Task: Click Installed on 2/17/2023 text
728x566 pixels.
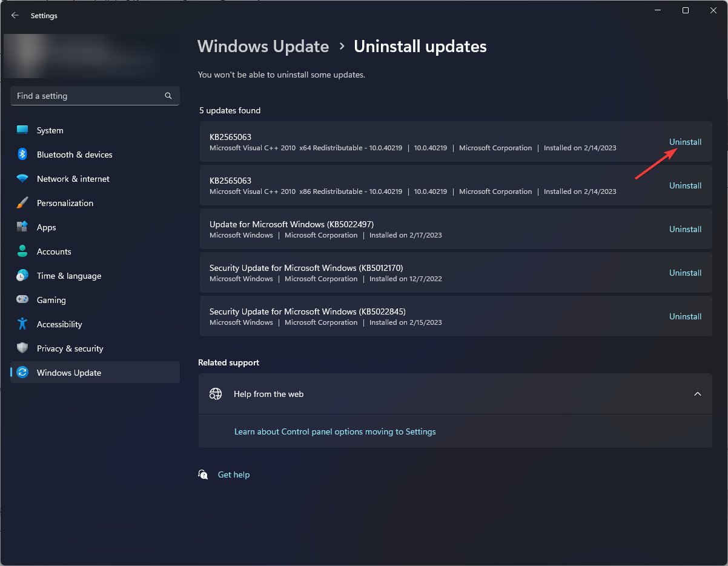Action: tap(406, 235)
